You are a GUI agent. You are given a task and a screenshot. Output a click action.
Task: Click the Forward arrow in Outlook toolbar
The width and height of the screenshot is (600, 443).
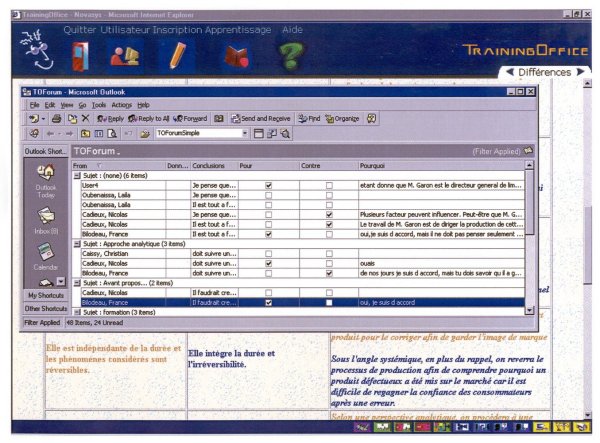pos(69,134)
